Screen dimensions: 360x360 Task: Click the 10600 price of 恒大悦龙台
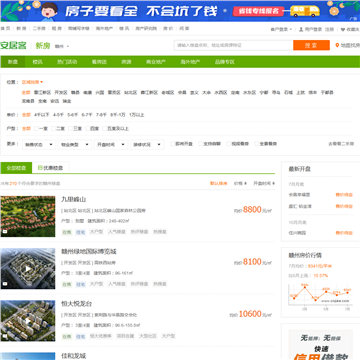pos(250,314)
